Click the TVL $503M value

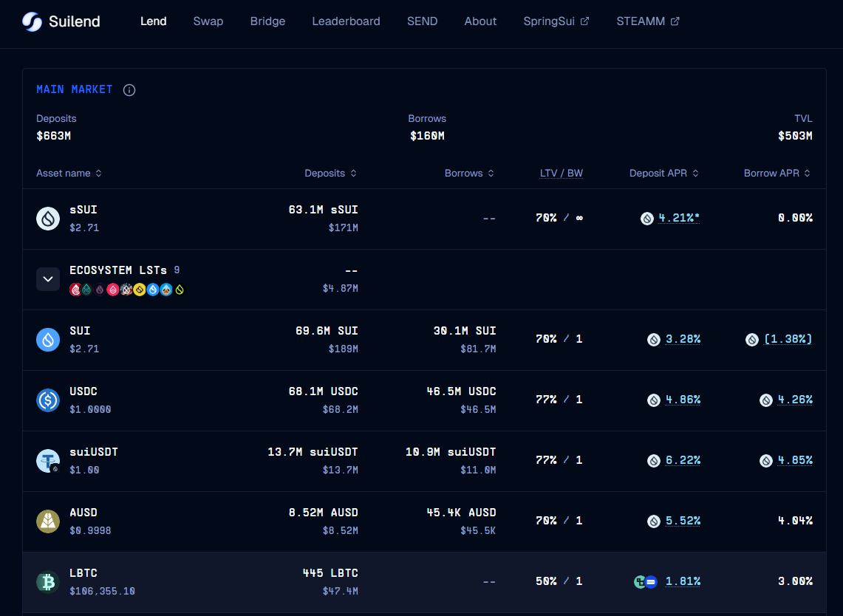[795, 136]
